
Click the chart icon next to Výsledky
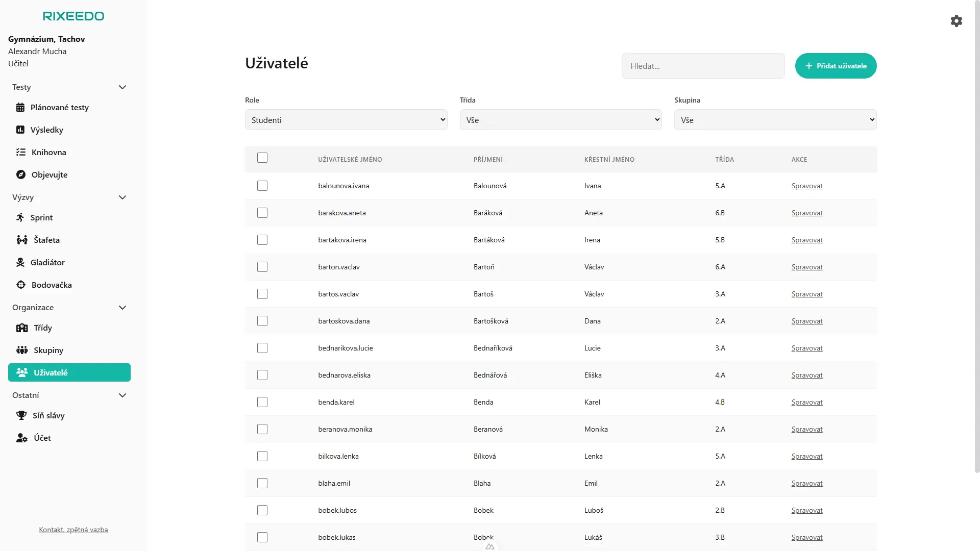pos(20,130)
